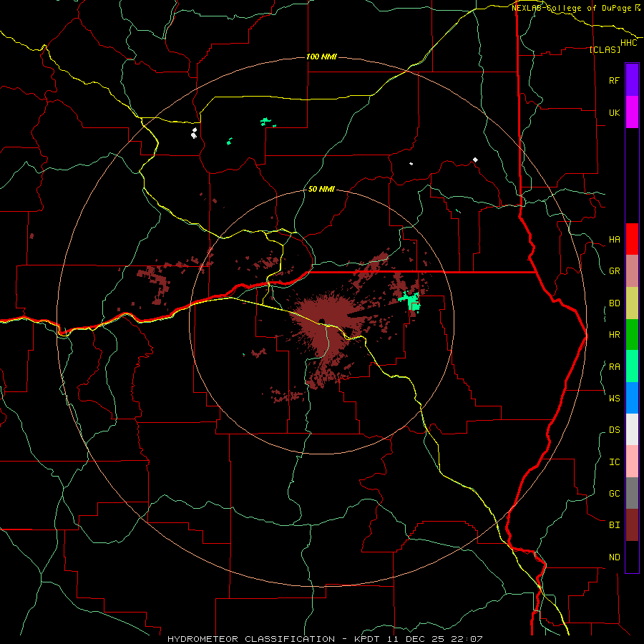Click the HHC product code label
Viewport: 644px width, 644px height.
click(x=629, y=43)
